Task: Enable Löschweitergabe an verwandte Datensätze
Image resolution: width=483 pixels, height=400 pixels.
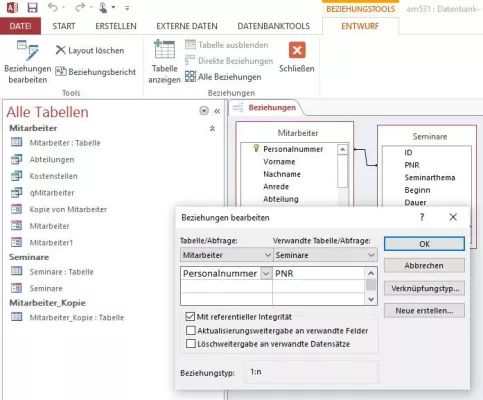Action: pos(191,343)
